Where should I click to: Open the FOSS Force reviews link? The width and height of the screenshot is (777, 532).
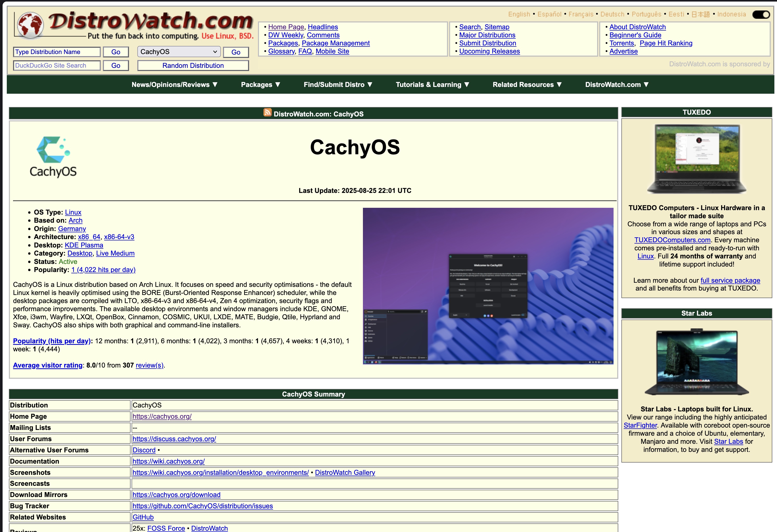pos(166,528)
